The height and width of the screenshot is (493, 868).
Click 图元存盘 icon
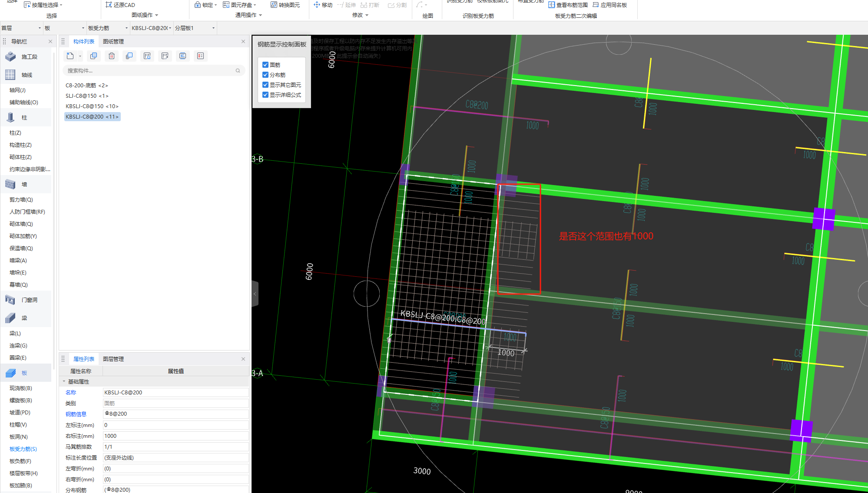[226, 5]
